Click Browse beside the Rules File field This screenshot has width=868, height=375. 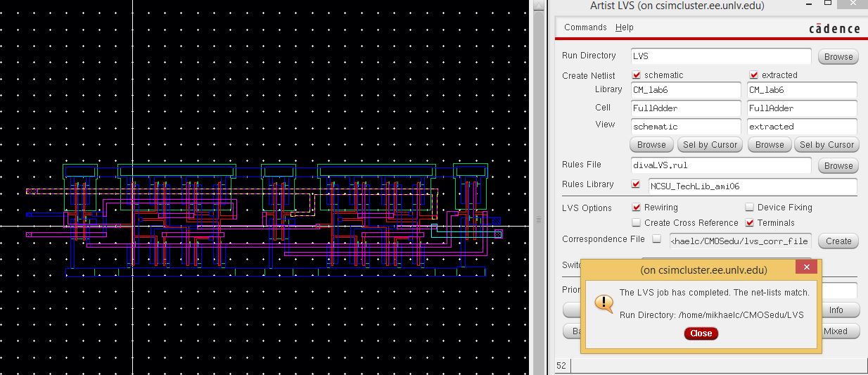point(838,166)
